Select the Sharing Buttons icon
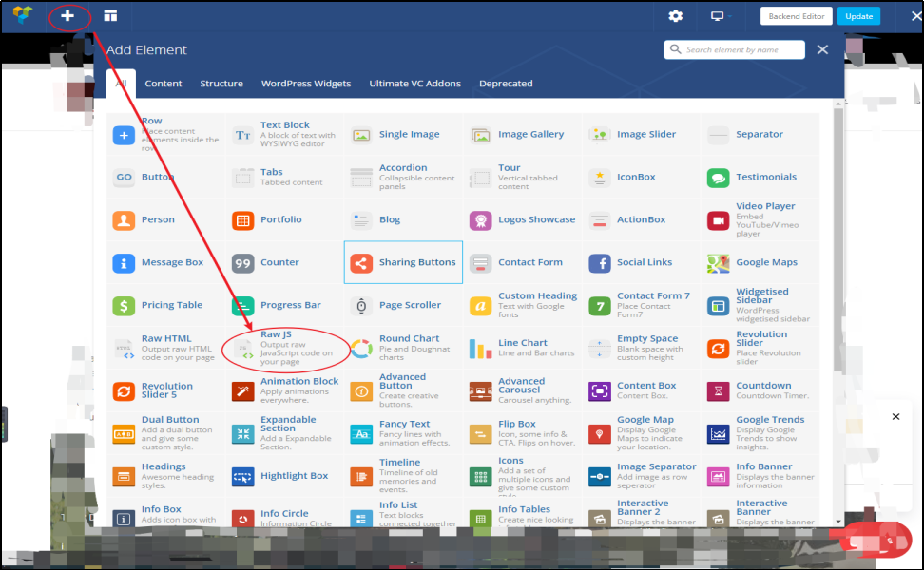Image resolution: width=924 pixels, height=570 pixels. click(x=361, y=263)
